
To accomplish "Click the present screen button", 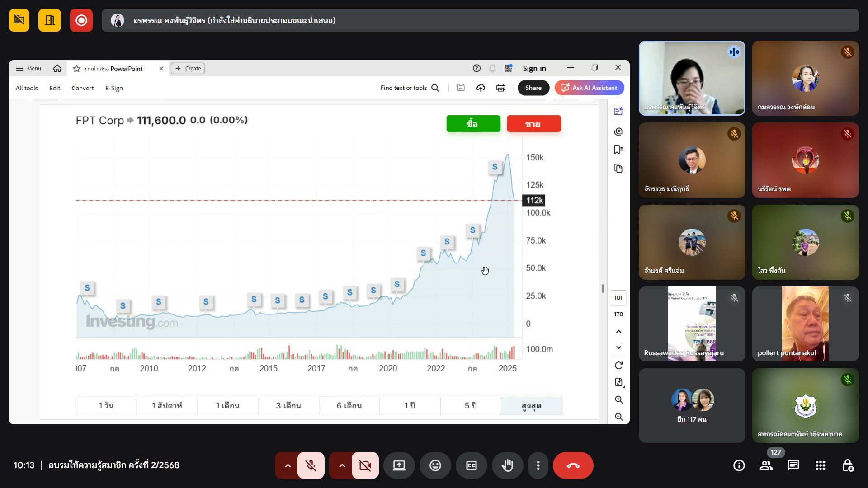I will [x=399, y=465].
